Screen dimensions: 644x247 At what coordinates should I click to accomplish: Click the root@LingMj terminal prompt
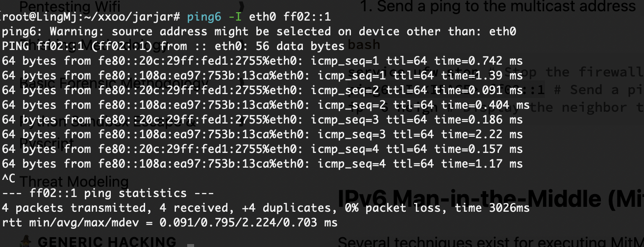[92, 17]
